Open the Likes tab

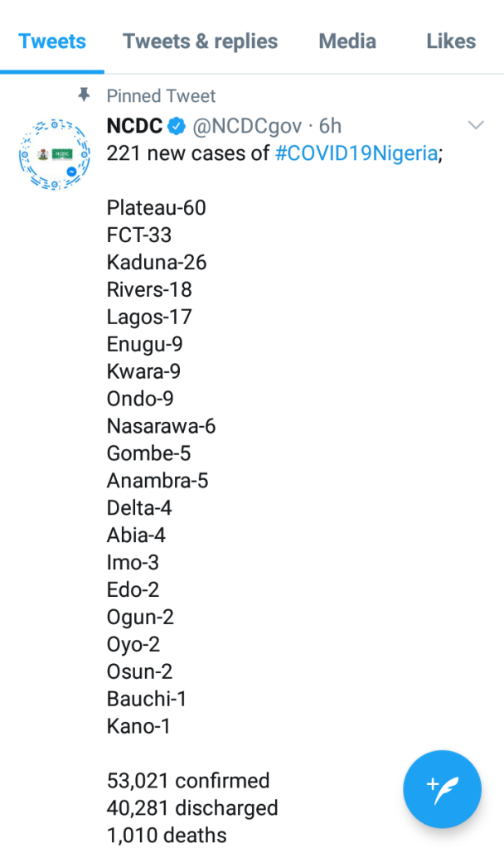451,41
